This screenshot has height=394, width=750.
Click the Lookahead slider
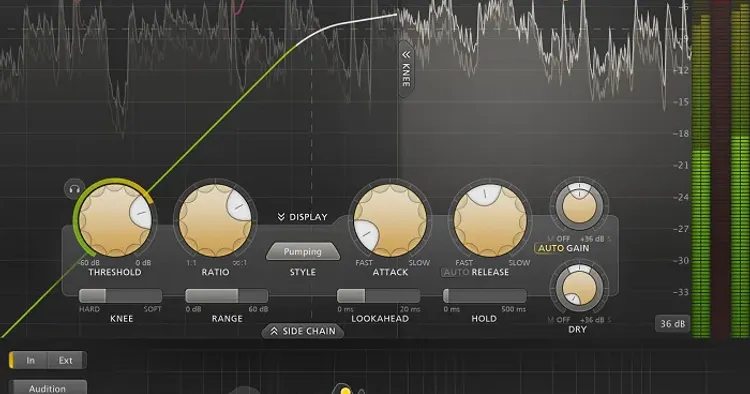click(x=378, y=296)
